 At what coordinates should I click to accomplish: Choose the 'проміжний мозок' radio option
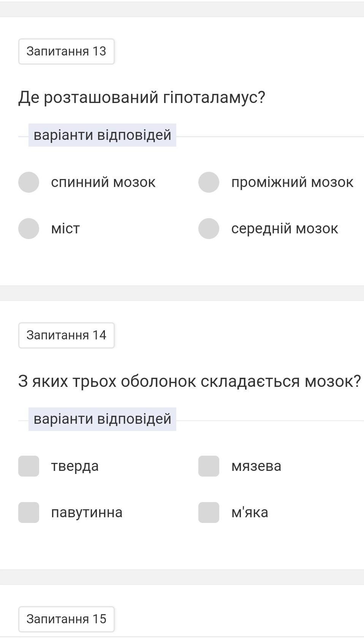tap(209, 182)
